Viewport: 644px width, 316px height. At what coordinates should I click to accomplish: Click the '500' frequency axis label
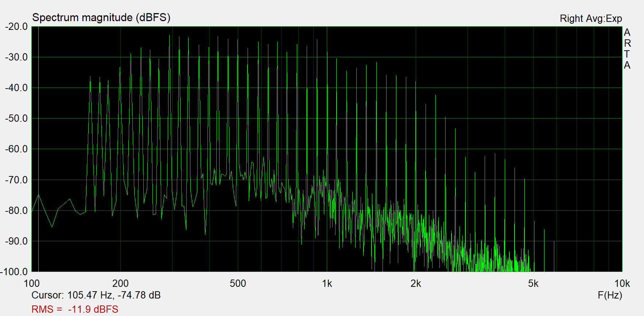[x=238, y=284]
